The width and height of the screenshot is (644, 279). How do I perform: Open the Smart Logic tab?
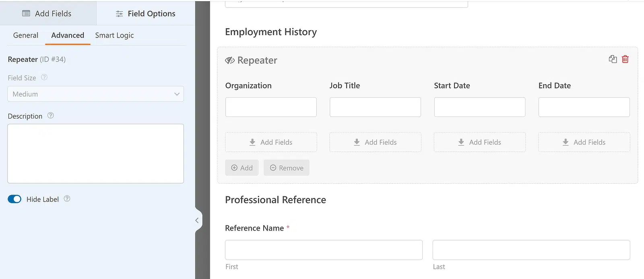click(x=114, y=35)
